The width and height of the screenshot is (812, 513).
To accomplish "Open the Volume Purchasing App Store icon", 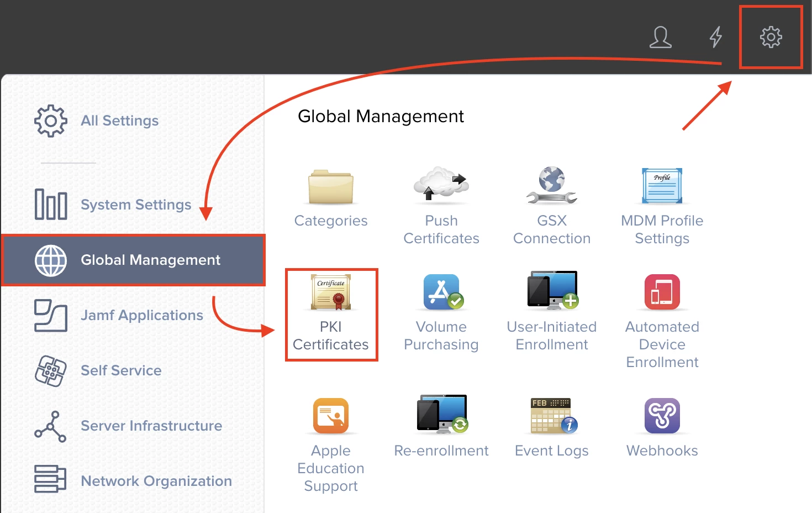I will pos(443,292).
